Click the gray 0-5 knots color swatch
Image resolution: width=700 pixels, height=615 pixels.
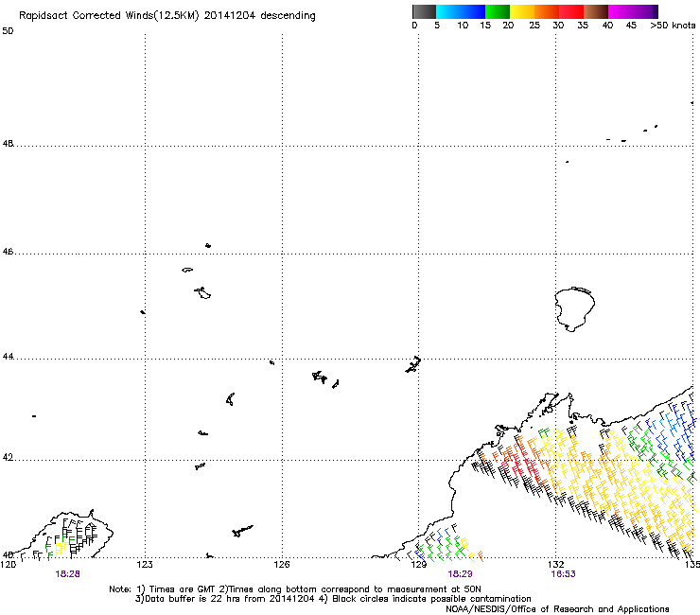[x=424, y=11]
